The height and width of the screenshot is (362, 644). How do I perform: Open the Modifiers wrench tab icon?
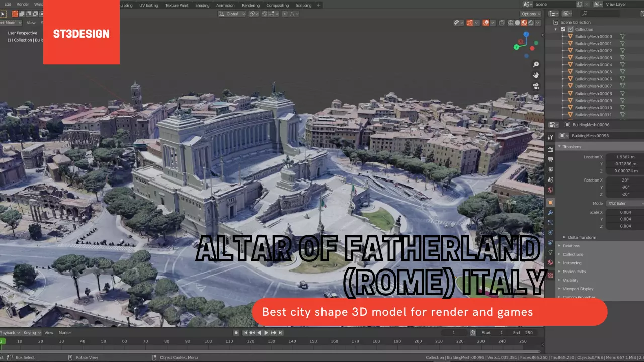(550, 213)
